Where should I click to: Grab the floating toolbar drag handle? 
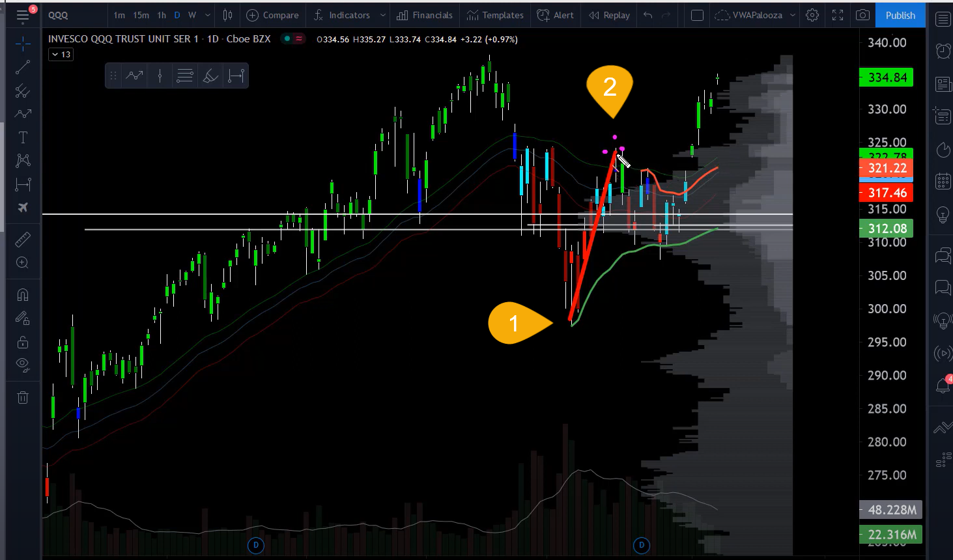(113, 76)
